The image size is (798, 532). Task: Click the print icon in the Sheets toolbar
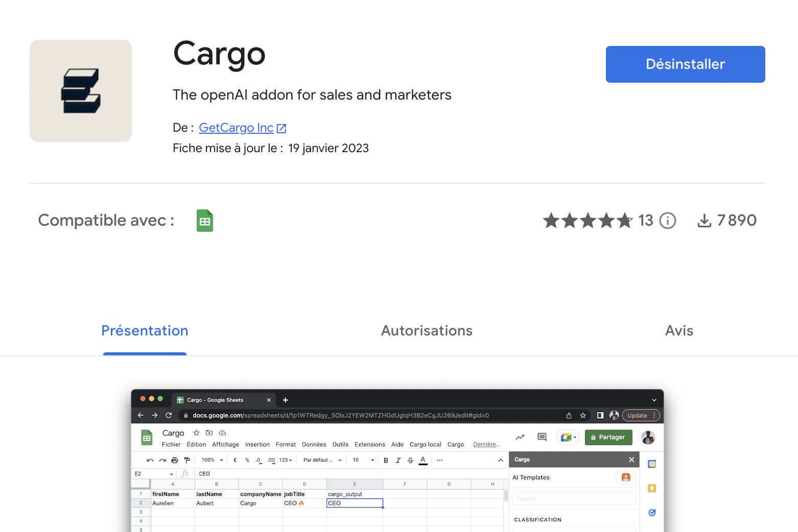[174, 460]
